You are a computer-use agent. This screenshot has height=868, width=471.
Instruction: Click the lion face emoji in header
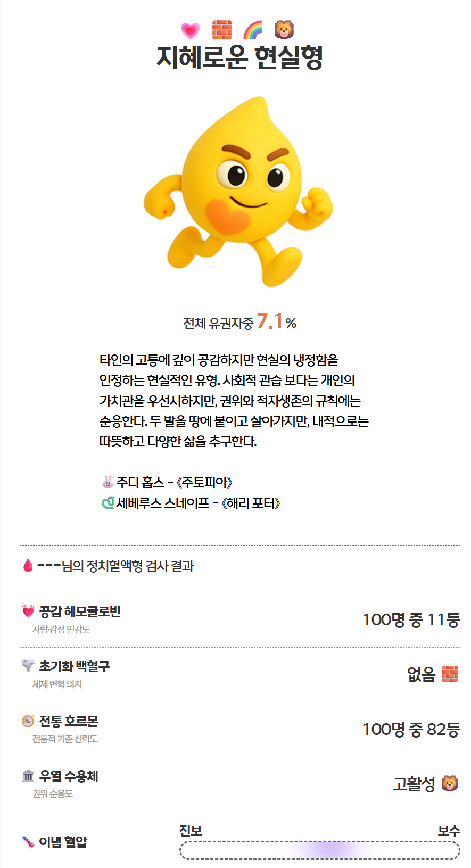284,30
